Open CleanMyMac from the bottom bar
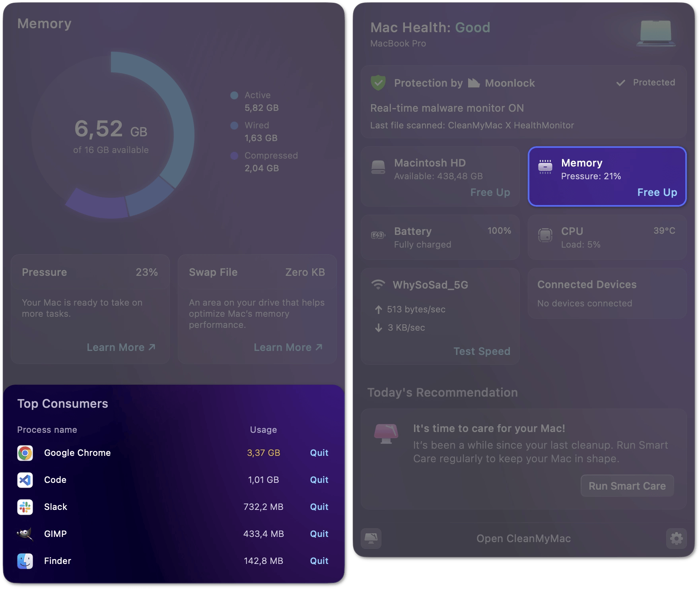This screenshot has height=589, width=700. click(523, 539)
